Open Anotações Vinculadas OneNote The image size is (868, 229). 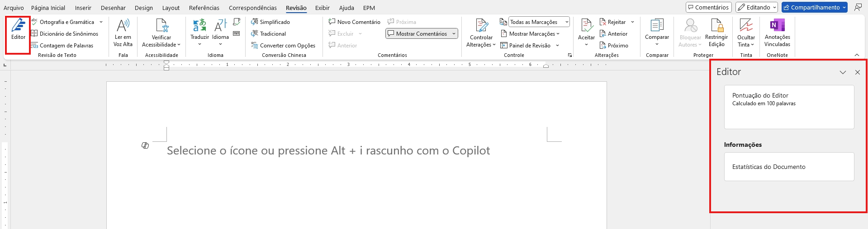777,33
